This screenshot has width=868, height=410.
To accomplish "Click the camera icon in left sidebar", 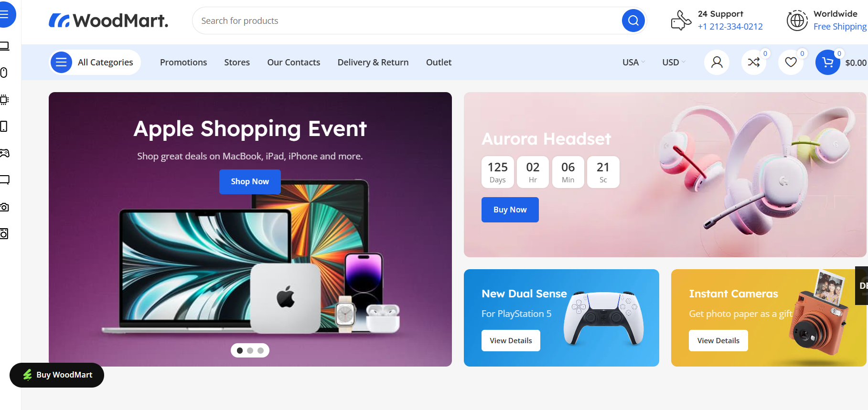I will (4, 207).
